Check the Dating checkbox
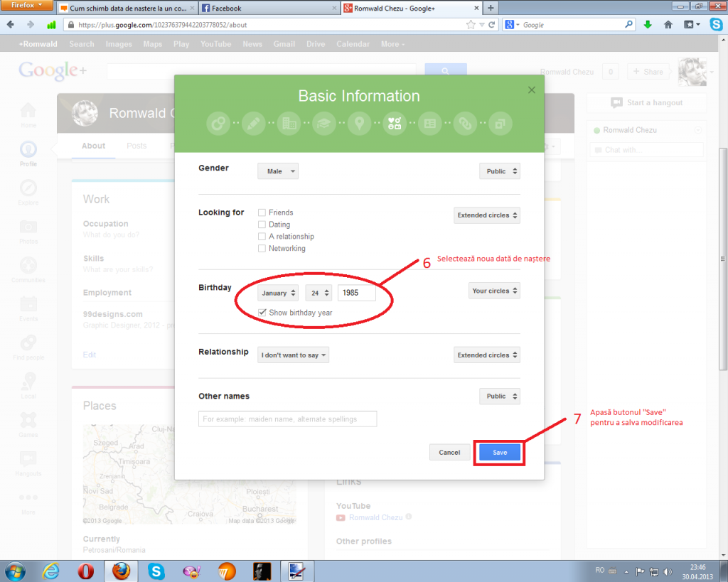This screenshot has width=728, height=582. 262,225
